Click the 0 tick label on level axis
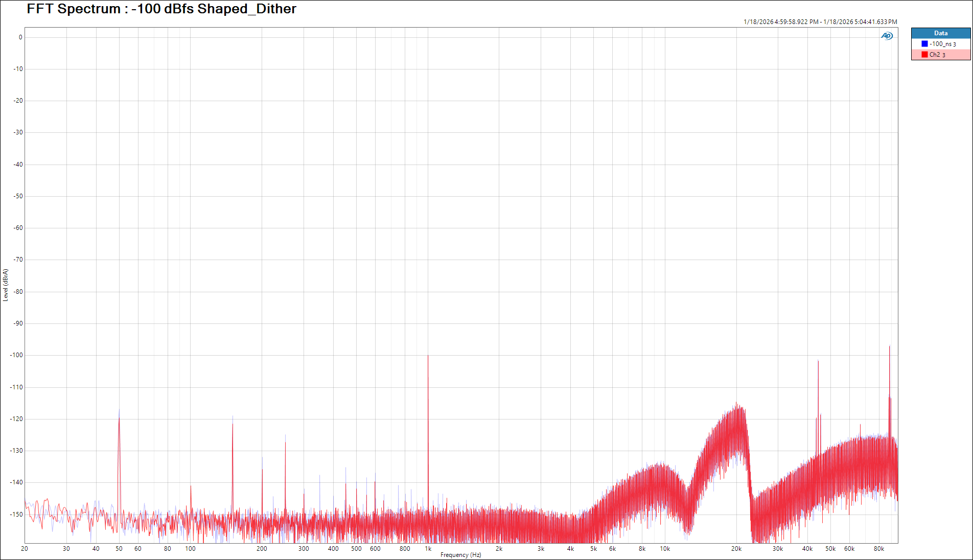This screenshot has width=973, height=560. pos(20,37)
